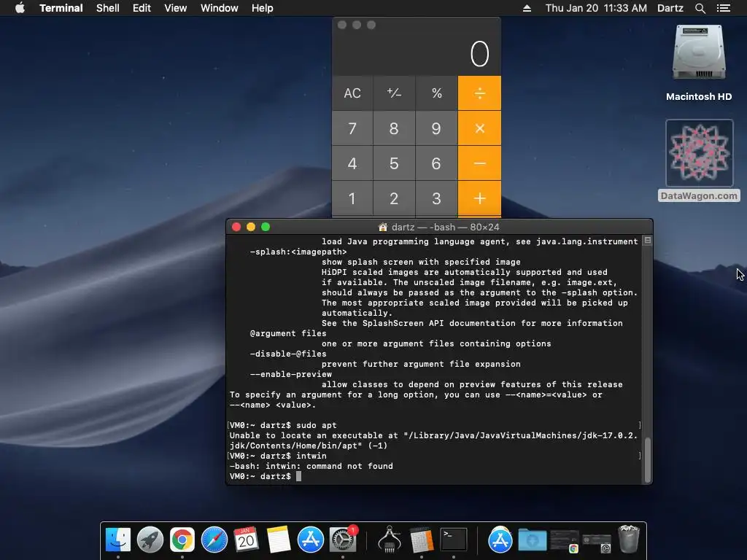Open Spotlight search magnifier in menu bar
The width and height of the screenshot is (747, 560).
point(700,8)
